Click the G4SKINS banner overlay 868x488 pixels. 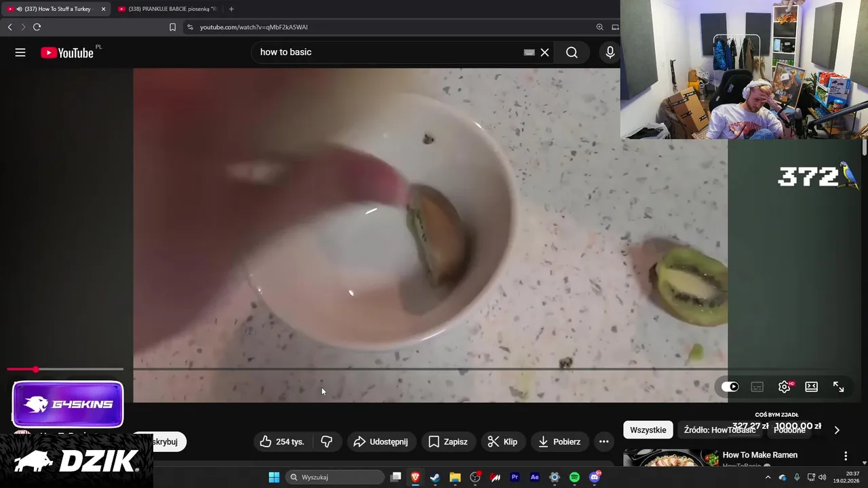click(68, 405)
